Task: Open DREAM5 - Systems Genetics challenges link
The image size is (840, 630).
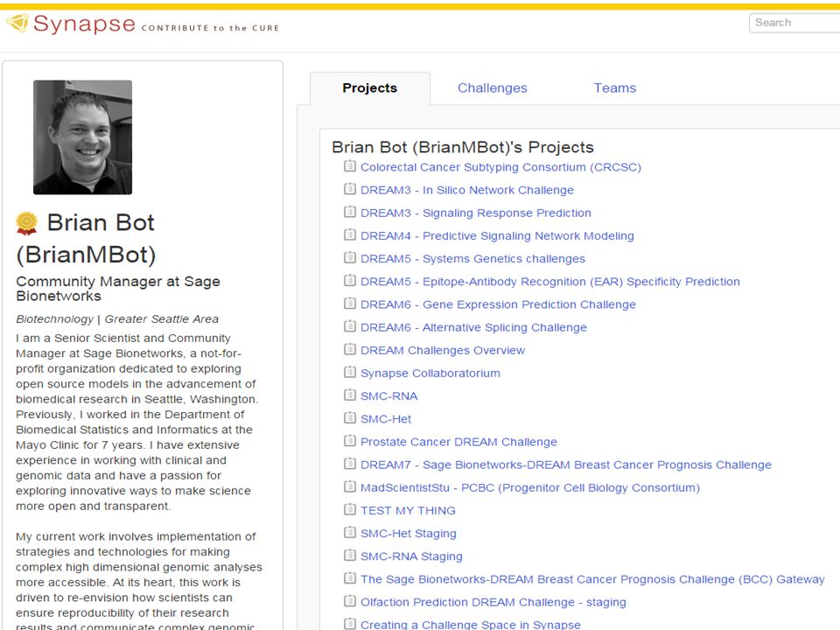Action: coord(472,259)
